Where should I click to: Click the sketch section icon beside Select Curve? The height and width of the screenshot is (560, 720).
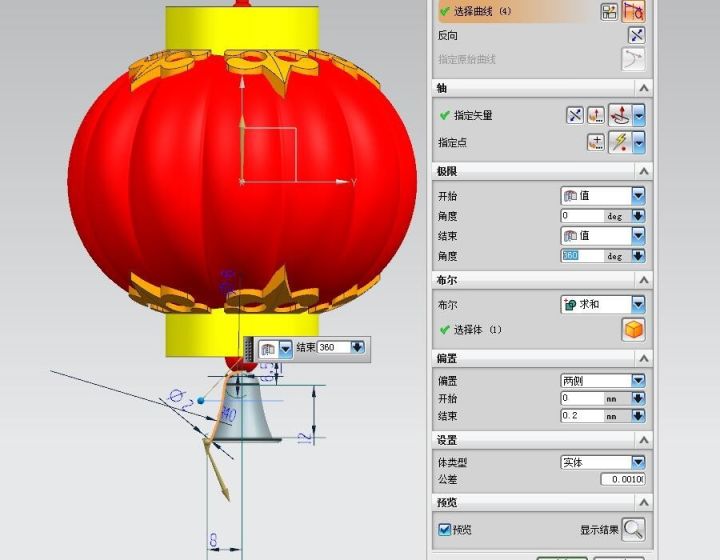pos(609,12)
